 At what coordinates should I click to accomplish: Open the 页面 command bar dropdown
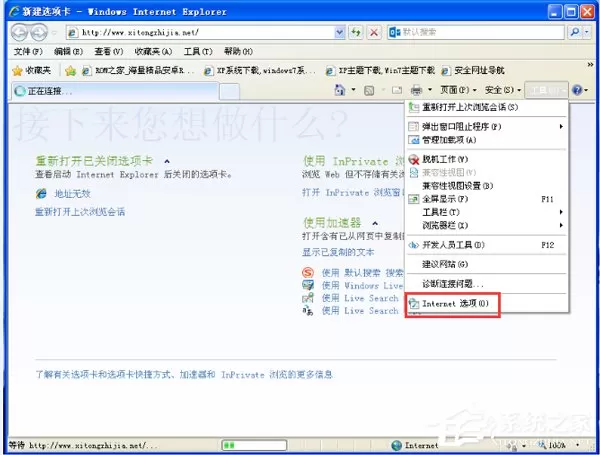[458, 90]
